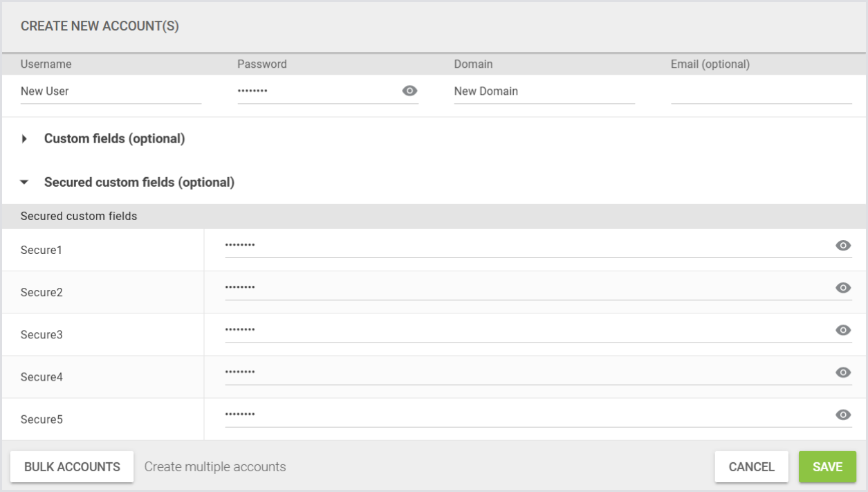Focus the Username input field
Screen dimensions: 868x492
[x=111, y=91]
